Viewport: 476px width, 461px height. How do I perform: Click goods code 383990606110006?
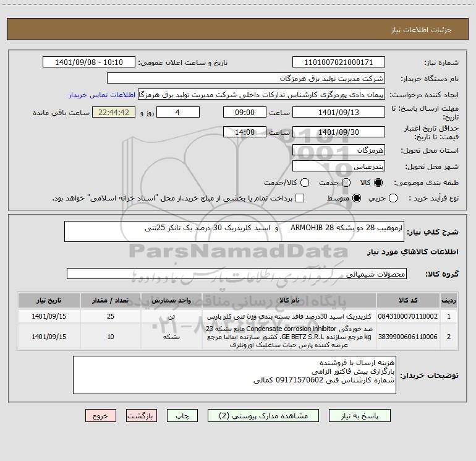(x=408, y=337)
